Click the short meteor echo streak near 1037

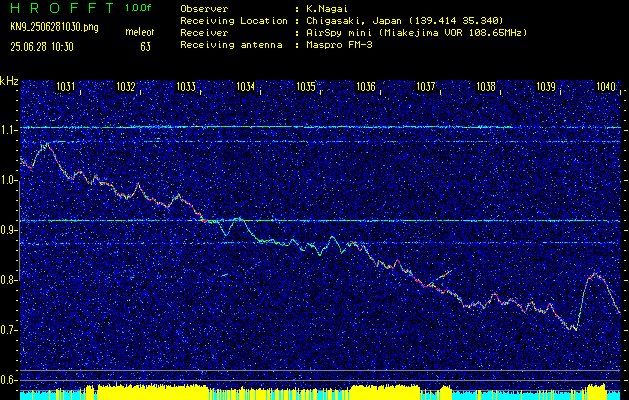coord(441,275)
